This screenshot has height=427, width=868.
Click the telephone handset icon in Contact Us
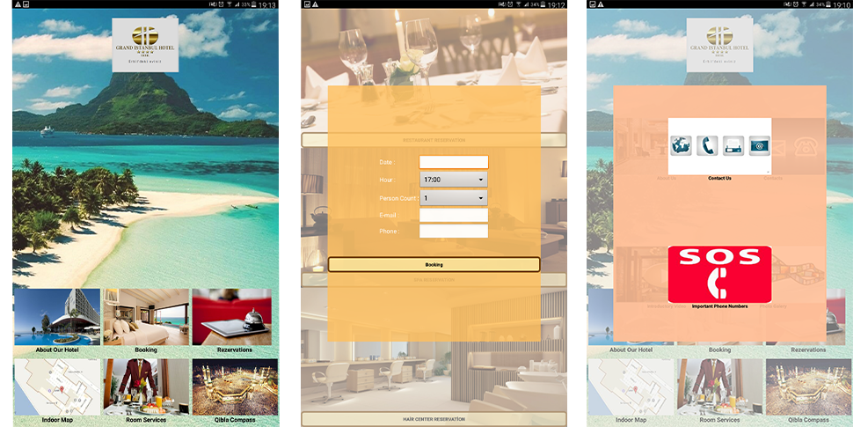707,146
